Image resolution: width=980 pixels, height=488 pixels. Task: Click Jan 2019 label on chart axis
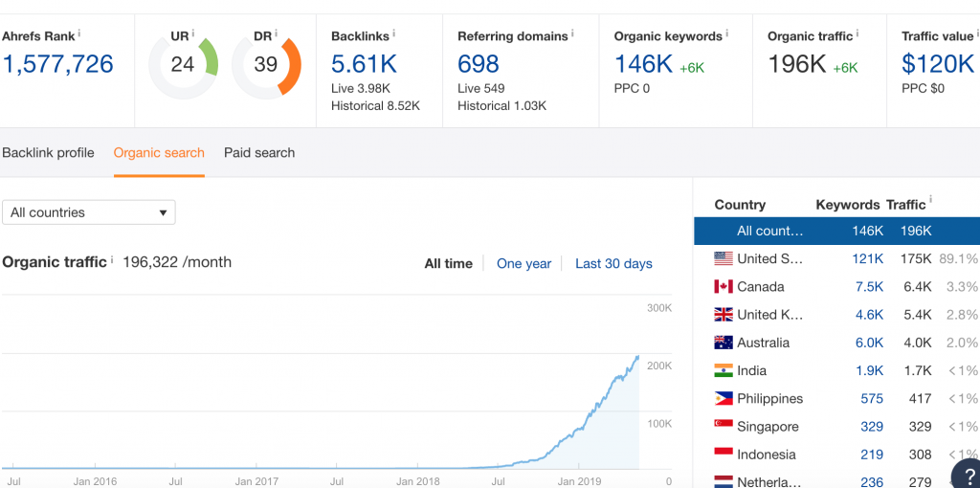click(x=578, y=481)
